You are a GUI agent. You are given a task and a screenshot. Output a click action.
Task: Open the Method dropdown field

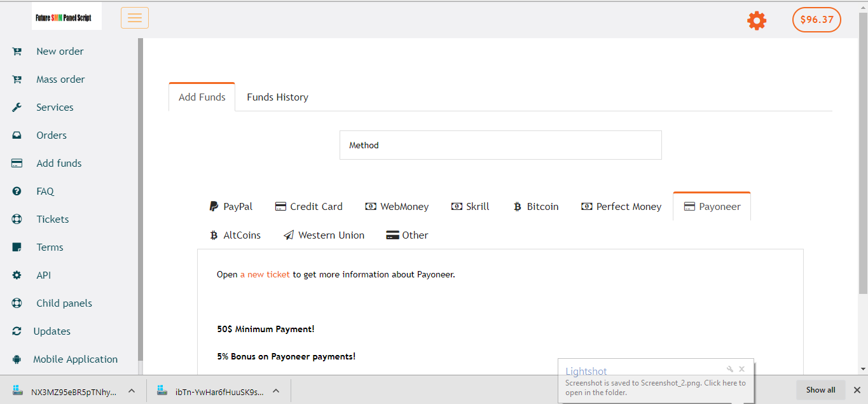click(x=500, y=145)
